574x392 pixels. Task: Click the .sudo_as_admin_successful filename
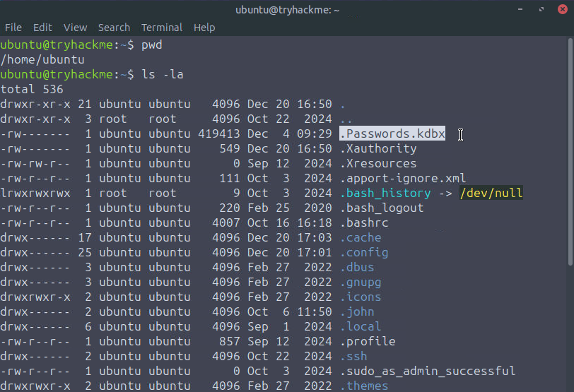pyautogui.click(x=427, y=372)
